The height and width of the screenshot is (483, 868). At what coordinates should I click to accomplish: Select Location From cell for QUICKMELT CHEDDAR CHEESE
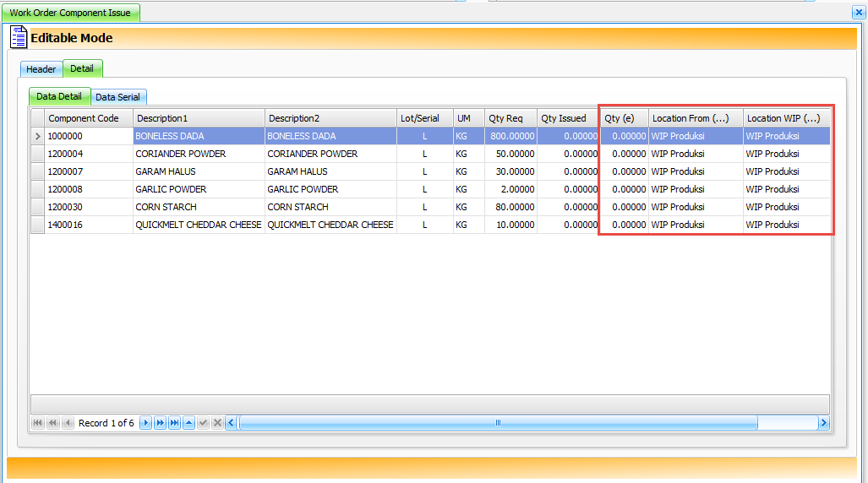tap(696, 225)
